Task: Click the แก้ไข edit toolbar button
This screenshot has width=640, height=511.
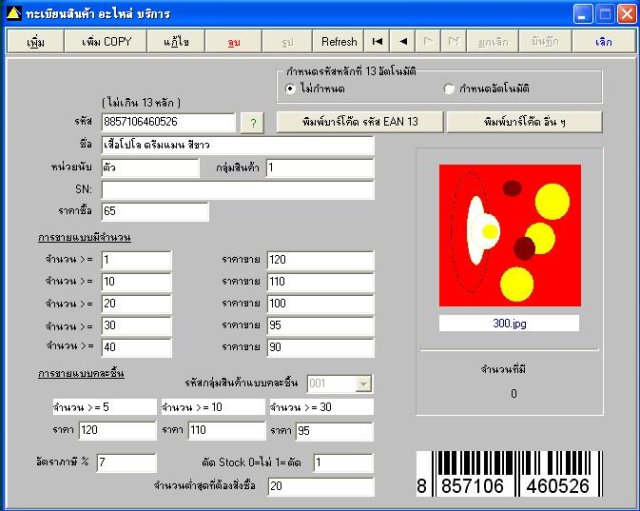Action: tap(176, 41)
